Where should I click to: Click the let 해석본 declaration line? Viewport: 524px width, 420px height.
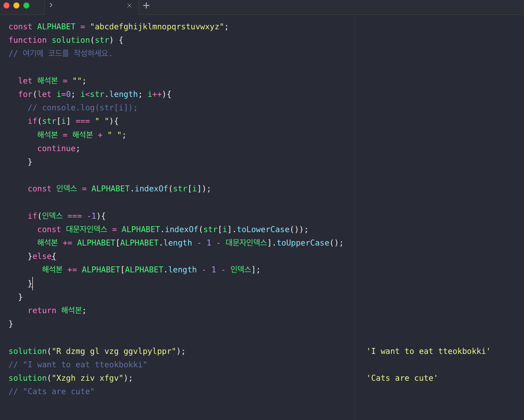(x=52, y=81)
